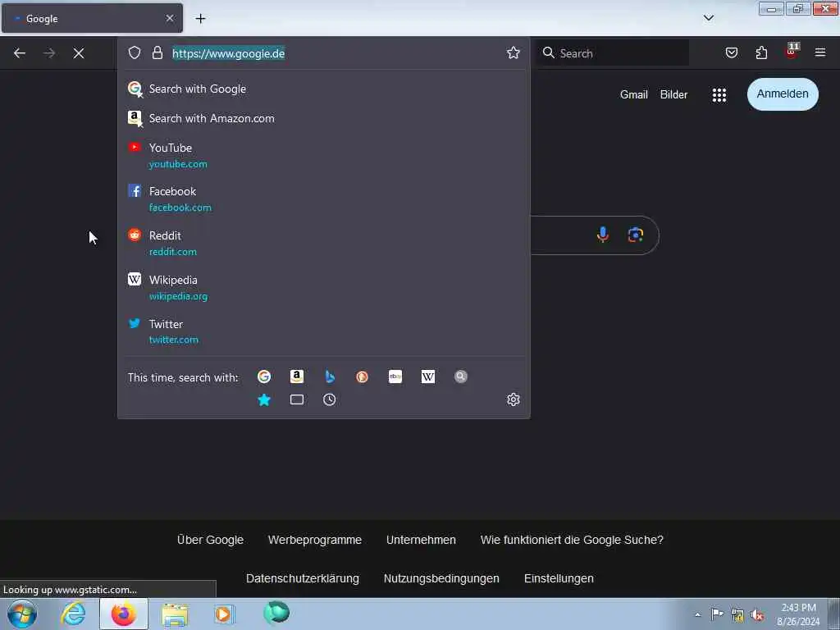Image resolution: width=840 pixels, height=630 pixels.
Task: Click the toolbar Search box
Action: [613, 53]
